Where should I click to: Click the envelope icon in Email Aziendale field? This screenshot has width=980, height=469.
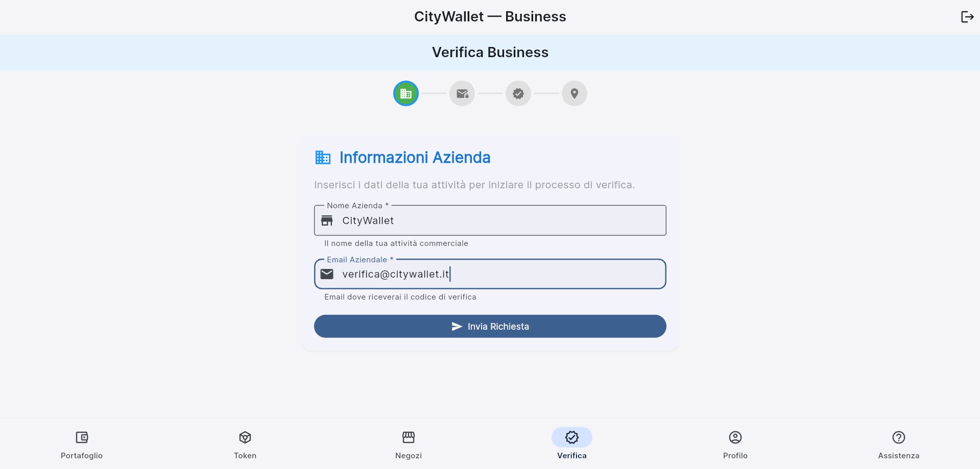pos(327,274)
